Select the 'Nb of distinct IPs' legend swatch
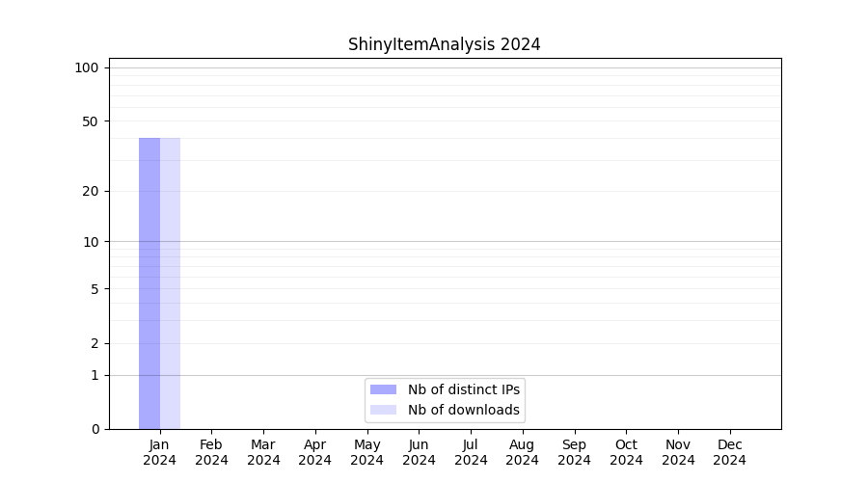868x482 pixels. 383,389
